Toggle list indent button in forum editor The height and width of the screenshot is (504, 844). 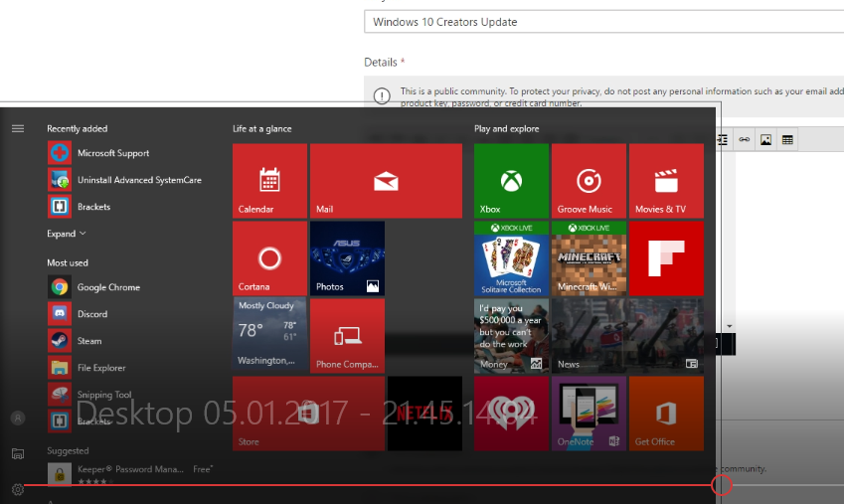click(x=723, y=140)
